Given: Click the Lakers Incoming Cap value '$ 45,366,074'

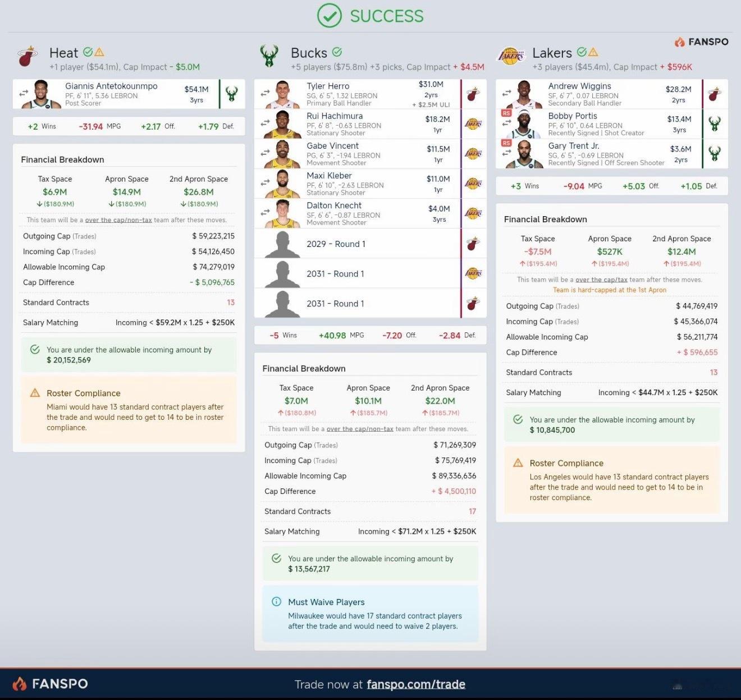Looking at the screenshot, I should coord(696,321).
